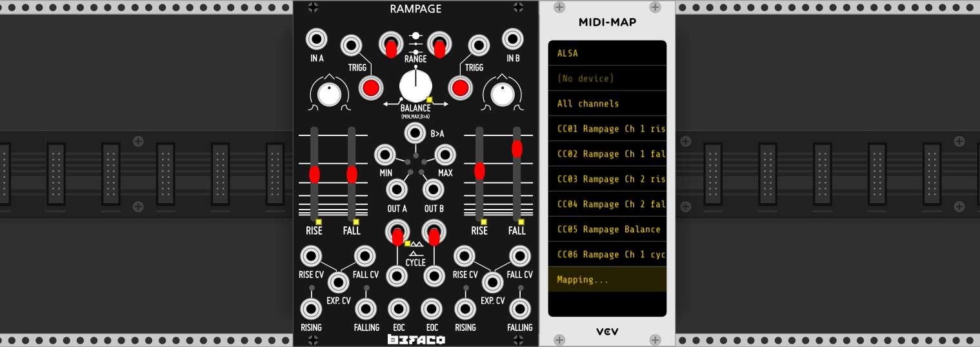Image resolution: width=980 pixels, height=347 pixels.
Task: Click channel B EXP. CV jack
Action: [492, 283]
